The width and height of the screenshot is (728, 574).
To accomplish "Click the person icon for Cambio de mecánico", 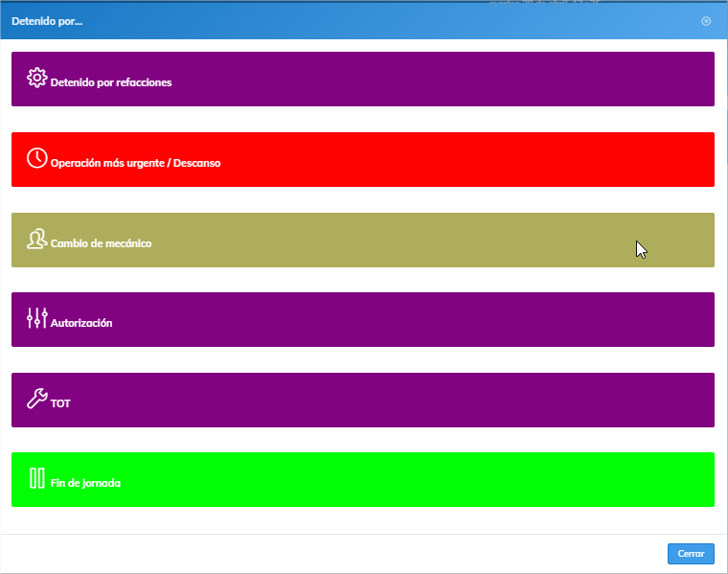I will pyautogui.click(x=36, y=239).
